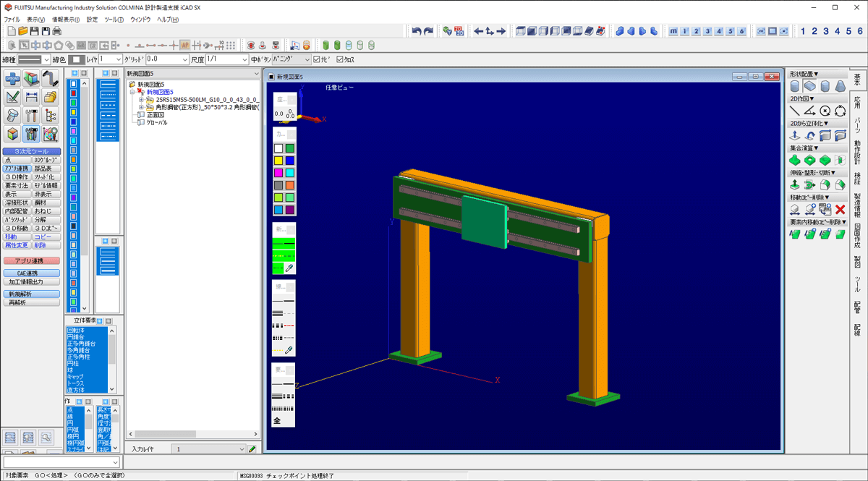Open the ファイル menu

point(12,20)
